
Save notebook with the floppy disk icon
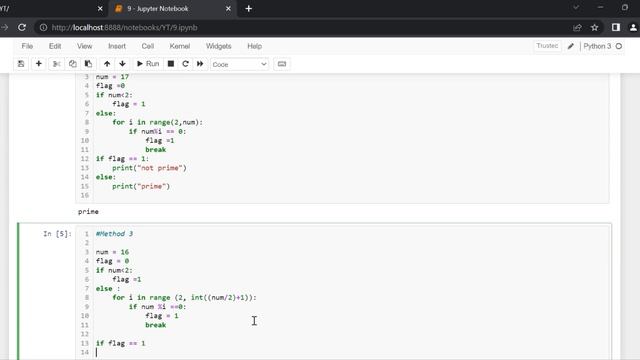[x=21, y=64]
